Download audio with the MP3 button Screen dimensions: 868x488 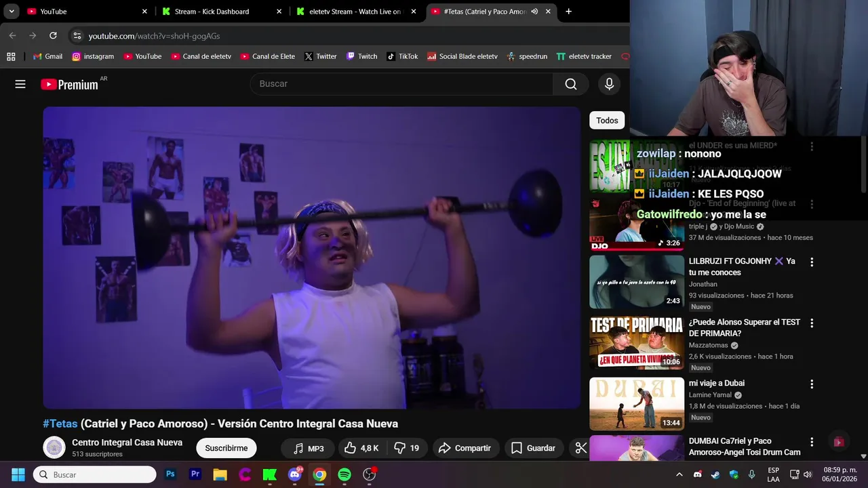[308, 448]
